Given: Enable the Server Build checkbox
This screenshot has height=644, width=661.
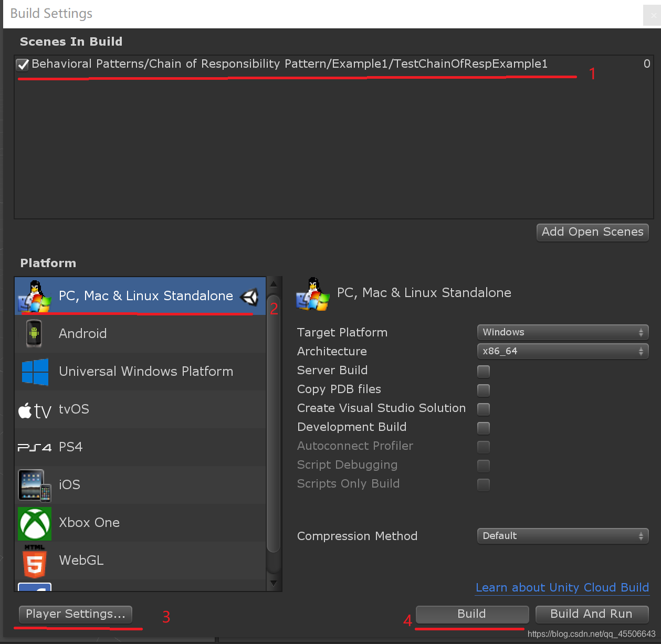Looking at the screenshot, I should (484, 371).
